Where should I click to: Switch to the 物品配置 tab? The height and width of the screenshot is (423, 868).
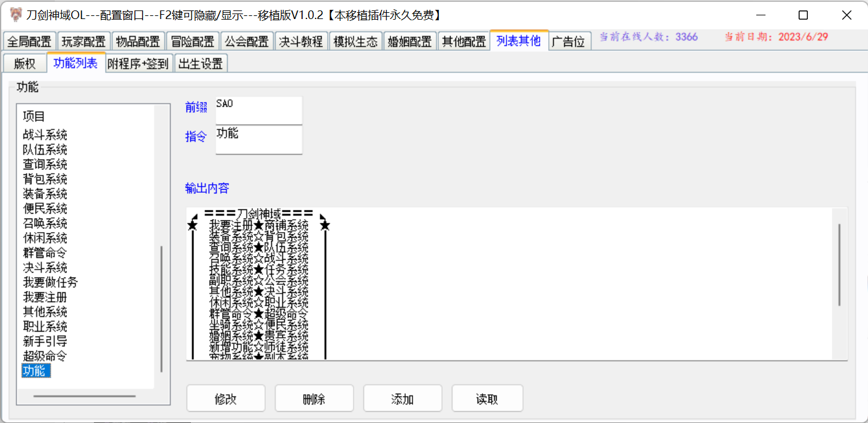138,41
